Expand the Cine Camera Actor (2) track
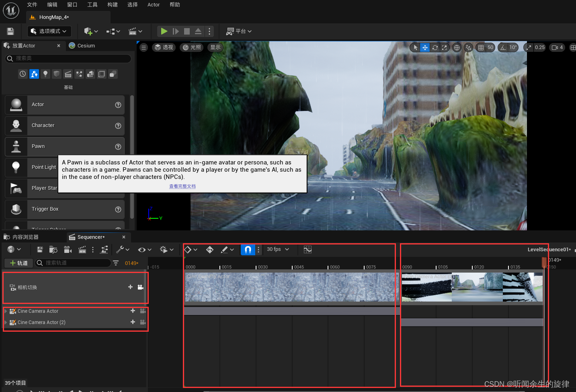Viewport: 576px width, 392px height. pyautogui.click(x=6, y=322)
